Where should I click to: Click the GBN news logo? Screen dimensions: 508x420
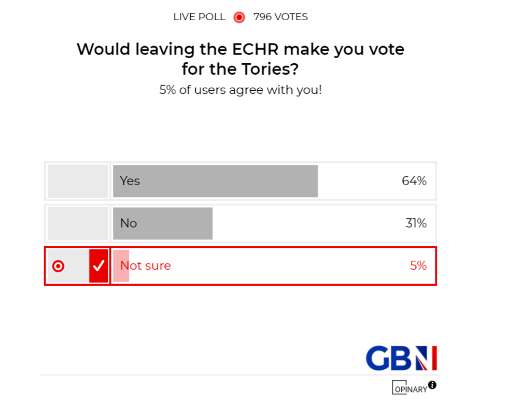point(402,358)
